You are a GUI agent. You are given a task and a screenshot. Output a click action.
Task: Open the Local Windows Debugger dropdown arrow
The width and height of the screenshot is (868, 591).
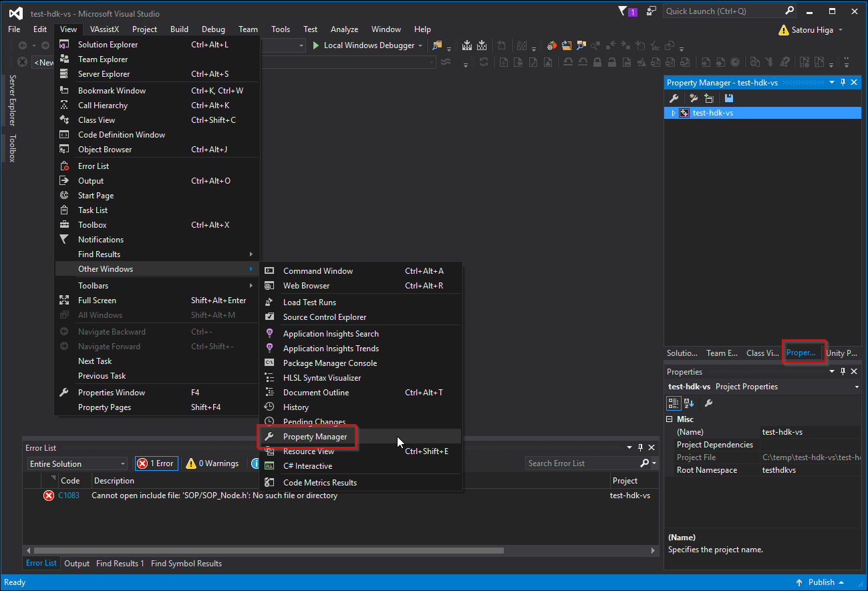point(420,45)
